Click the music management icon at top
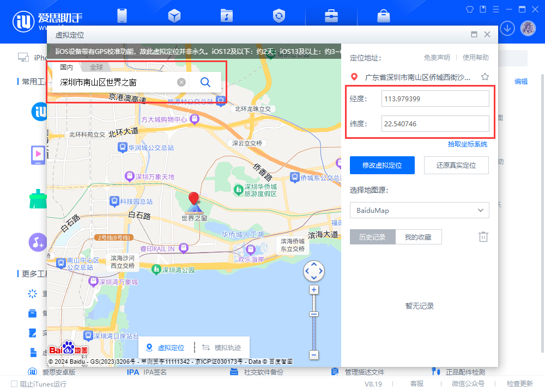545x392 pixels. (x=226, y=16)
